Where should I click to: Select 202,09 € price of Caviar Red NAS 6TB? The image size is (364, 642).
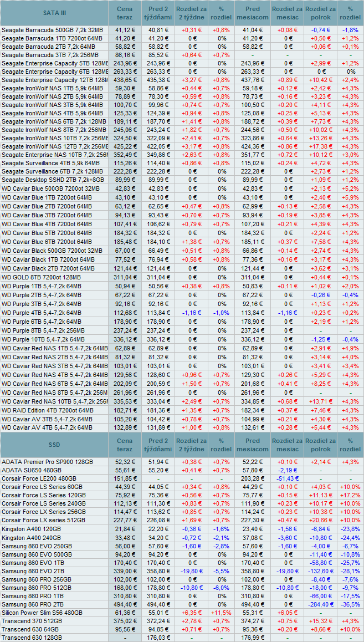[x=125, y=383]
